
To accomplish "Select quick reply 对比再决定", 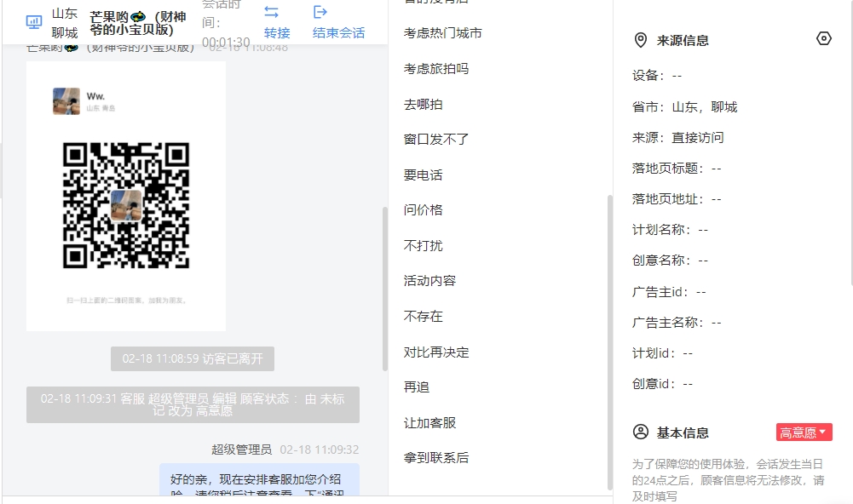I will pyautogui.click(x=436, y=352).
